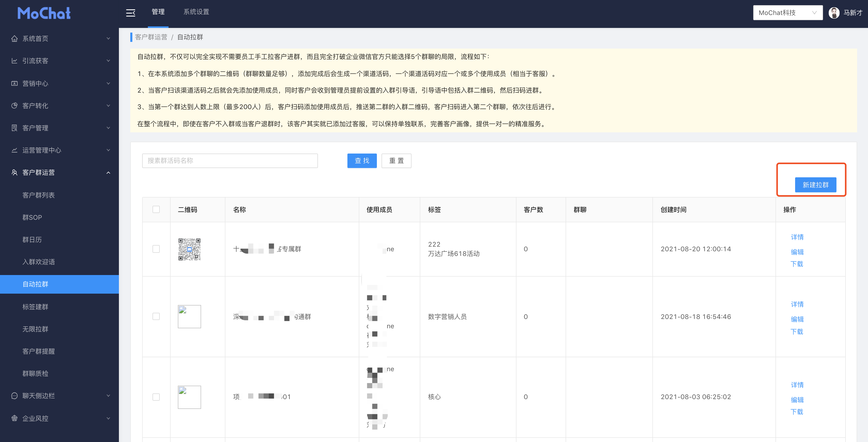Click the 聊天侧边栏 chat bubble icon
Viewport: 868px width, 442px height.
14,395
